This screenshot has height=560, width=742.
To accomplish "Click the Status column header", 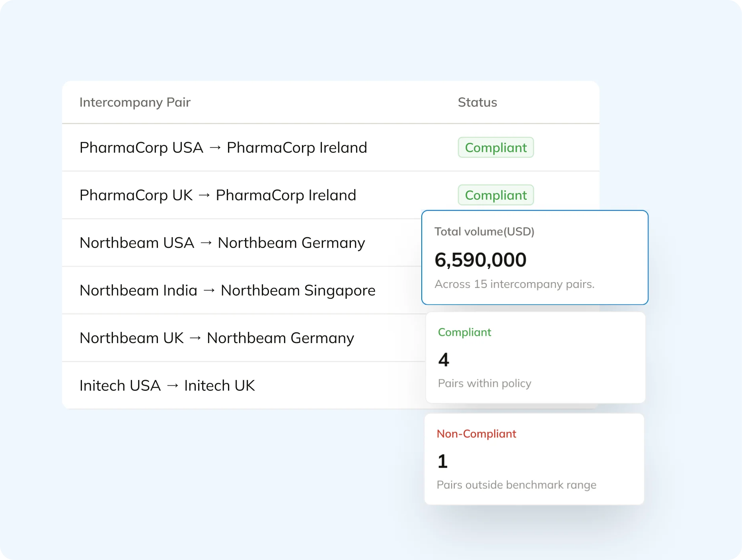I will (477, 102).
